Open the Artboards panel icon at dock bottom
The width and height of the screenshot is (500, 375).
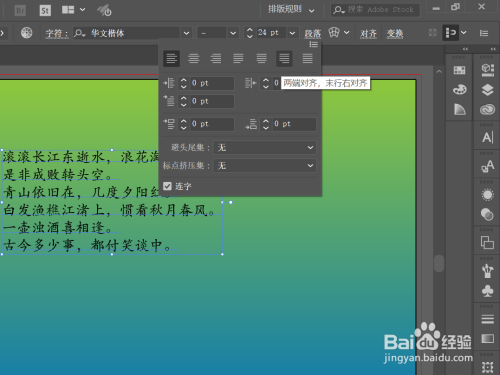pos(487,367)
